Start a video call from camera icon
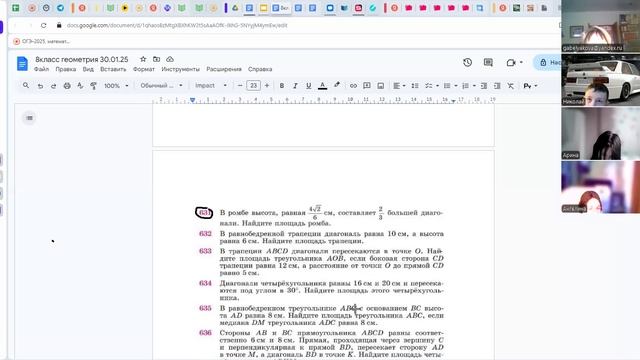640x360 pixels. (x=511, y=62)
